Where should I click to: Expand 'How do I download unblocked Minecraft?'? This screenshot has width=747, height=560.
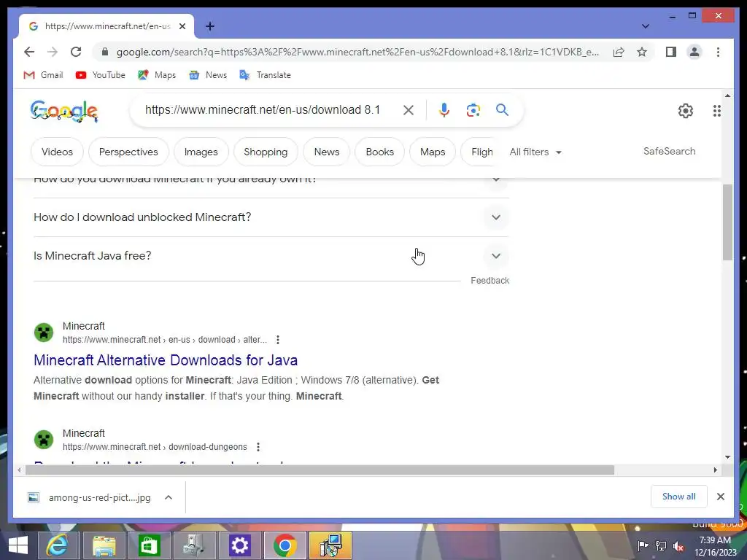pyautogui.click(x=271, y=217)
